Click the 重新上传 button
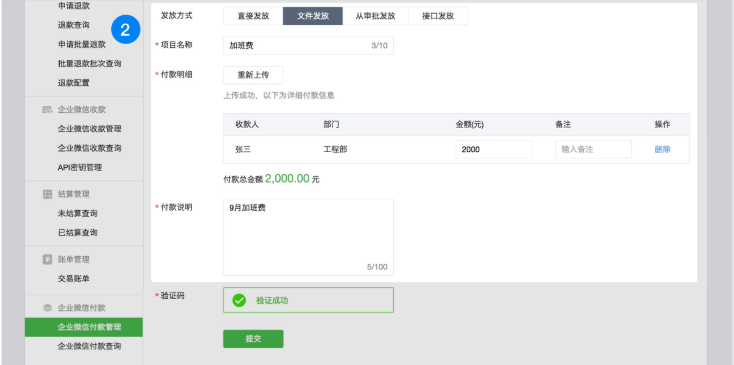Viewport: 734px width, 365px height. tap(253, 75)
